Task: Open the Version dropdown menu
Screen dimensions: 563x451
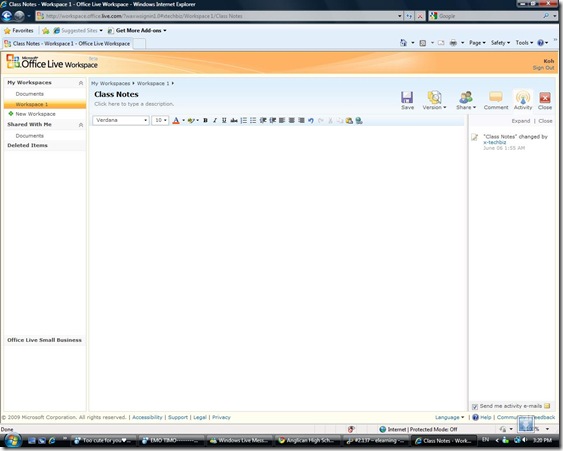Action: (434, 100)
